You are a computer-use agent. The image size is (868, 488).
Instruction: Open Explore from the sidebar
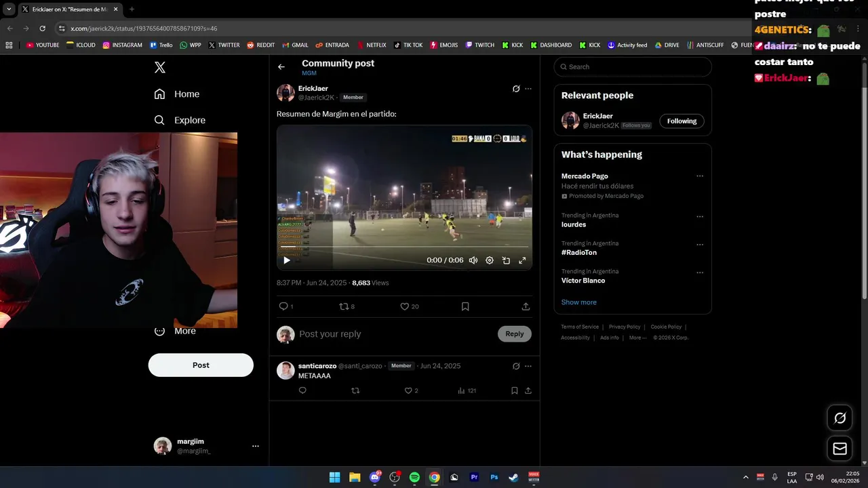(x=180, y=120)
